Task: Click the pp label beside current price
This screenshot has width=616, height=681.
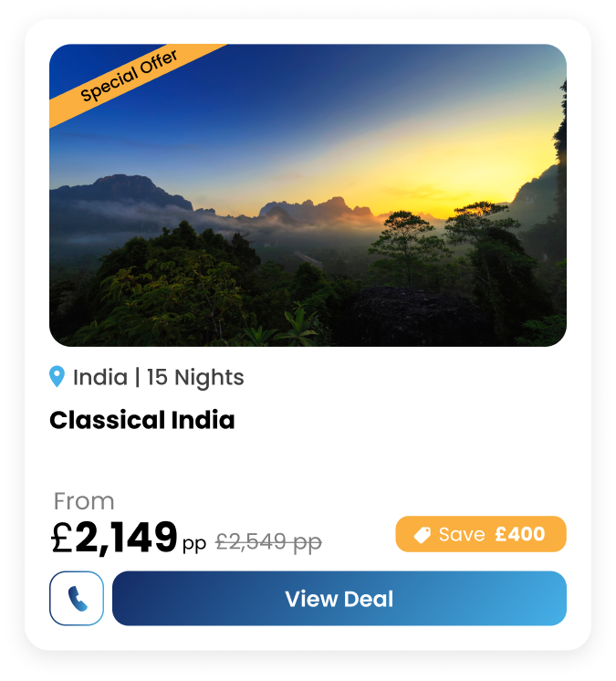Action: (x=194, y=544)
